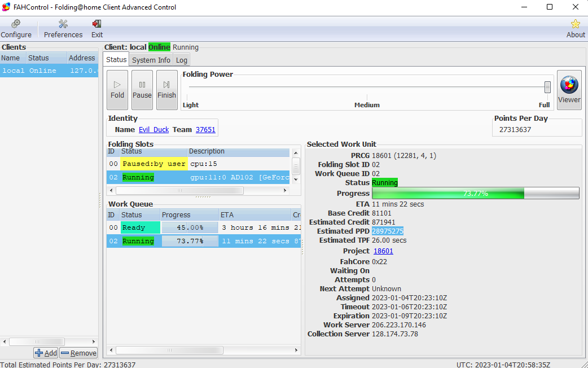Select work queue 02 Running row
The height and width of the screenshot is (368, 588).
[x=204, y=241]
